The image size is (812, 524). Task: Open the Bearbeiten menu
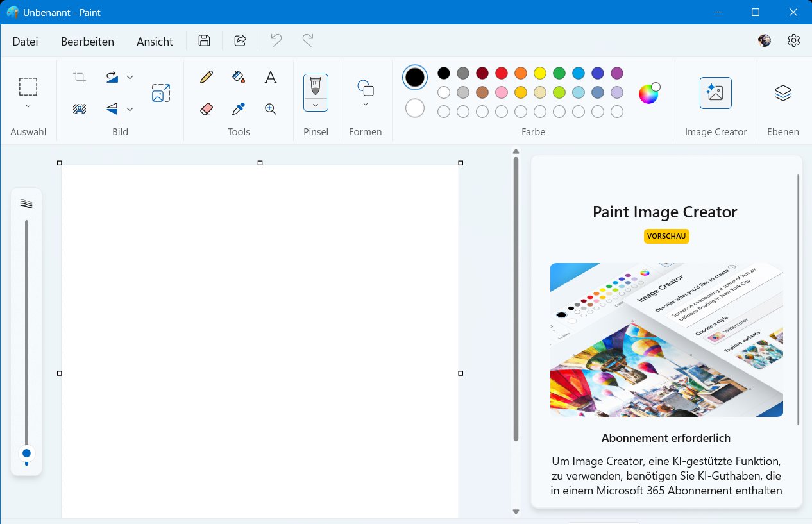(88, 42)
